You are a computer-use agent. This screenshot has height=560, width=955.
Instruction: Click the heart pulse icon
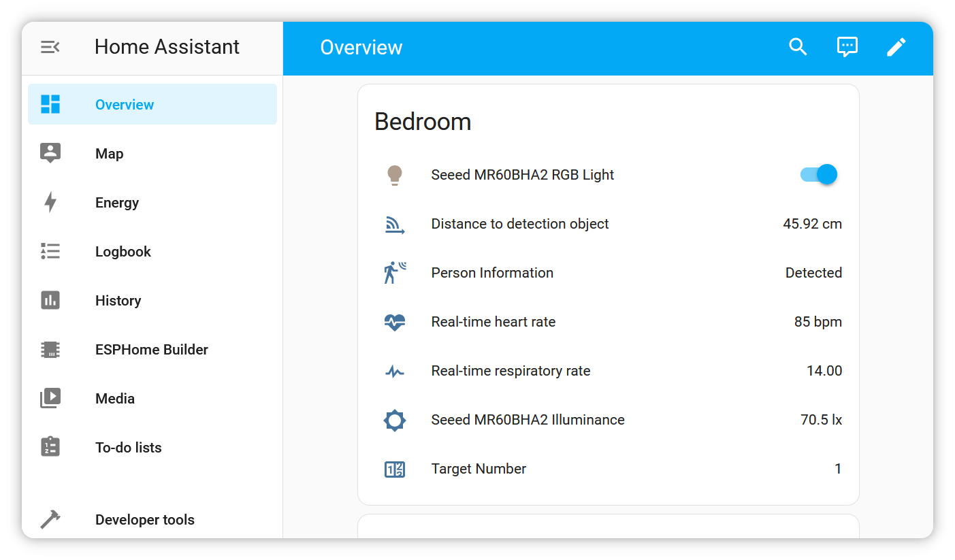pyautogui.click(x=395, y=322)
